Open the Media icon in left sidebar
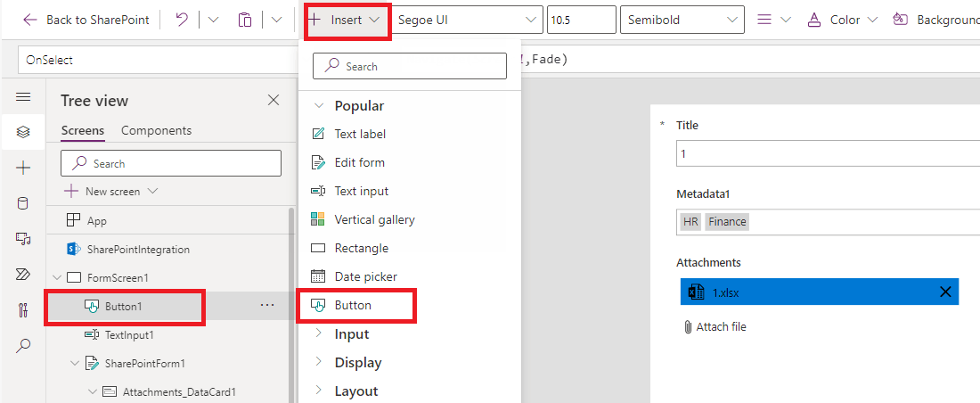 pyautogui.click(x=23, y=239)
